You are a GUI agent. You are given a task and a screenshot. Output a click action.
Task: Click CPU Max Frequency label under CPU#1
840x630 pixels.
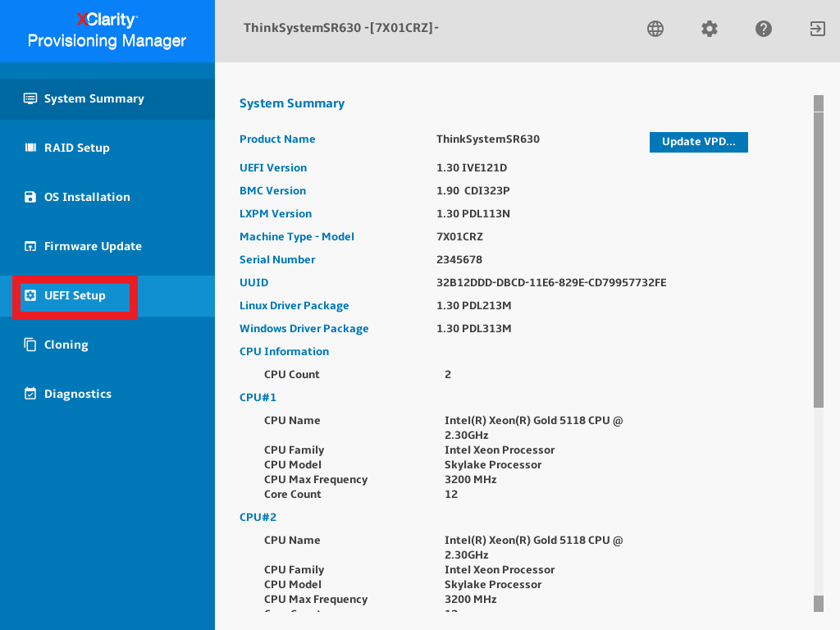click(316, 480)
